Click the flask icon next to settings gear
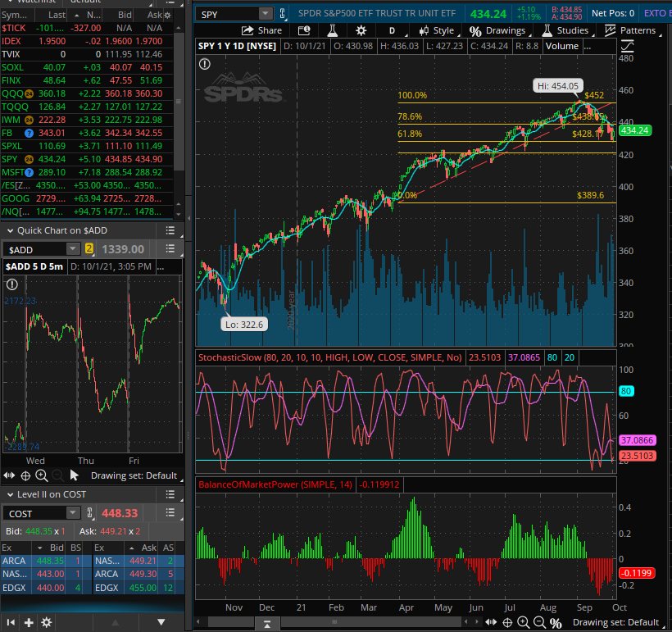Image resolution: width=672 pixels, height=632 pixels. 333,30
